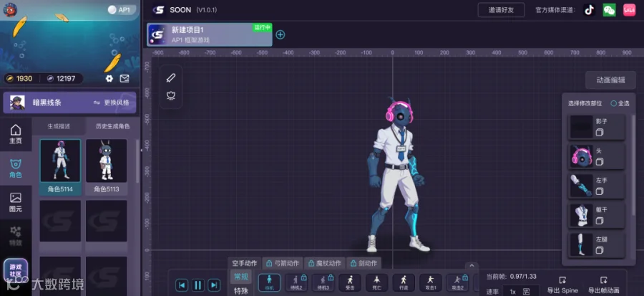Select the locked 待机3 animation
644x296 pixels.
point(323,282)
